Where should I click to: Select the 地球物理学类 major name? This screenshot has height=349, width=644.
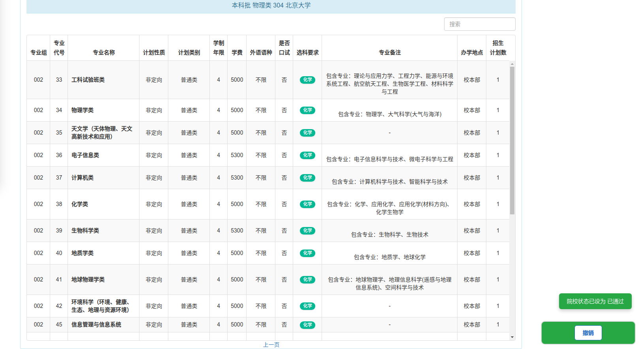[88, 280]
